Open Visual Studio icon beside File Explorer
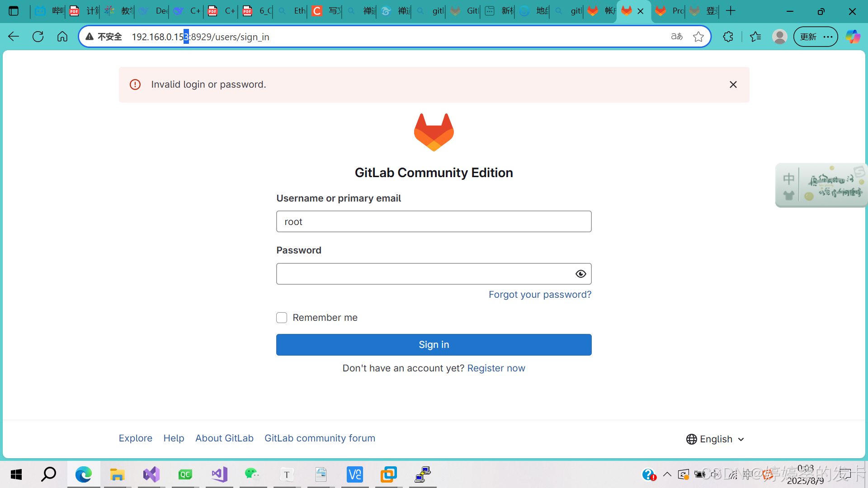The image size is (868, 488). pos(151,474)
